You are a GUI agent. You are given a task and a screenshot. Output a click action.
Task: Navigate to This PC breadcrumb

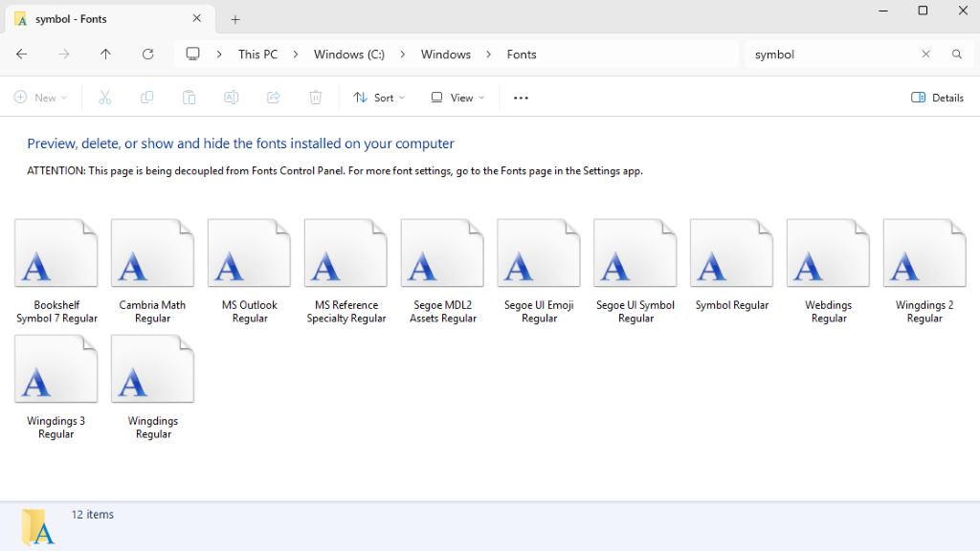[x=257, y=55]
